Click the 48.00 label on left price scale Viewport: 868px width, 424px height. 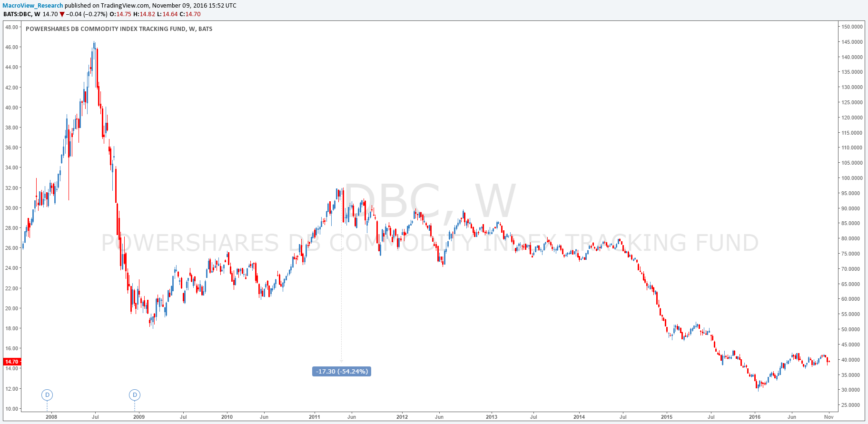12,27
